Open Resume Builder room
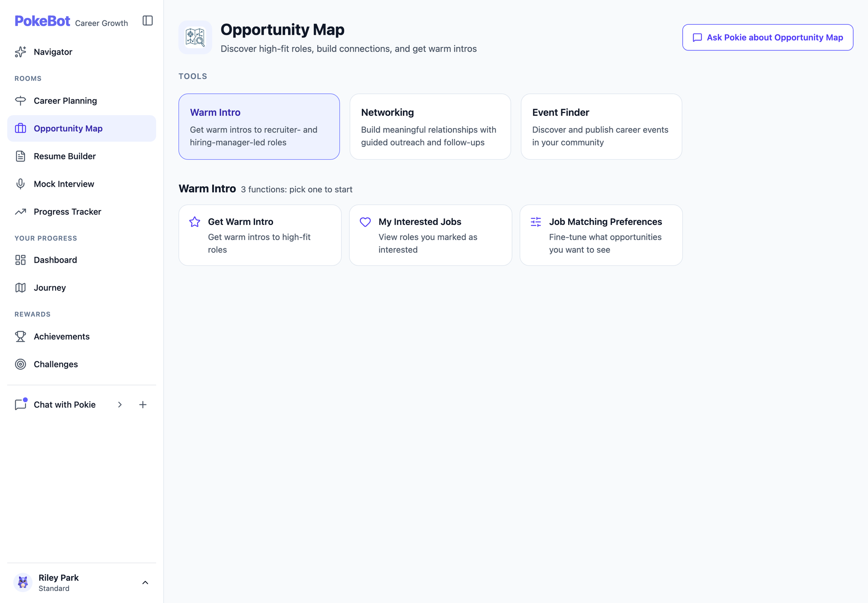This screenshot has height=603, width=868. (x=82, y=156)
